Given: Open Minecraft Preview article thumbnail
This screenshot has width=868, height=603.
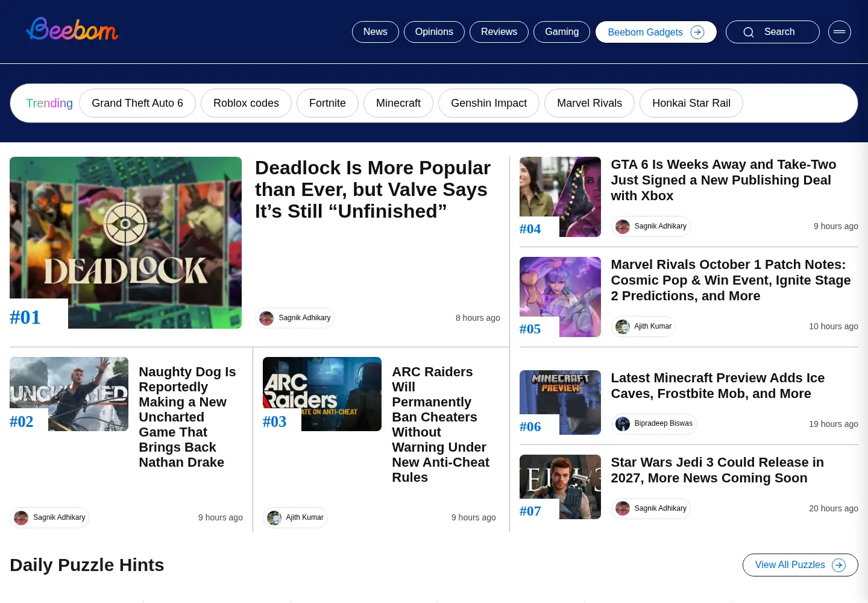Looking at the screenshot, I should tap(560, 402).
